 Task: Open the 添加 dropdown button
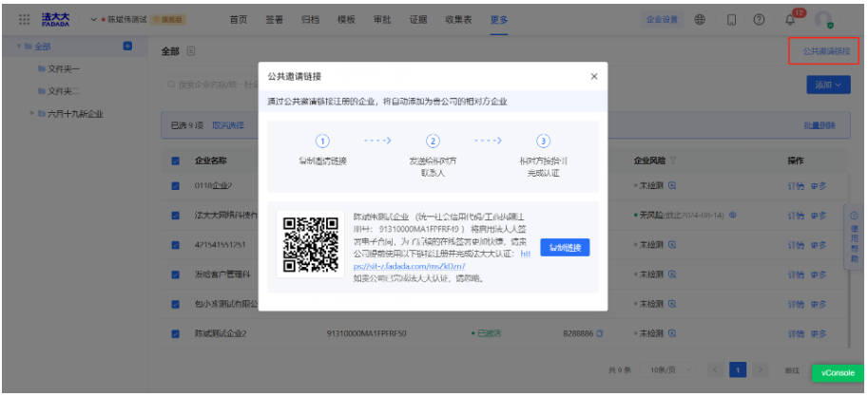pyautogui.click(x=828, y=85)
